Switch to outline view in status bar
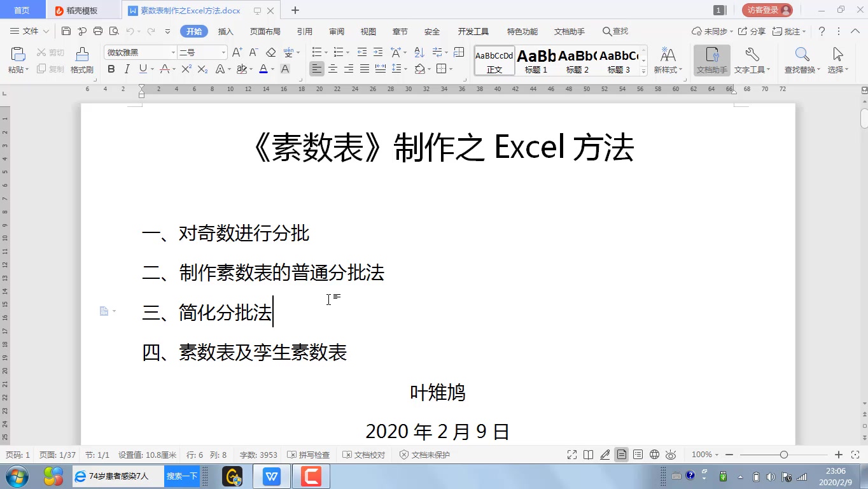This screenshot has width=868, height=489. [638, 455]
